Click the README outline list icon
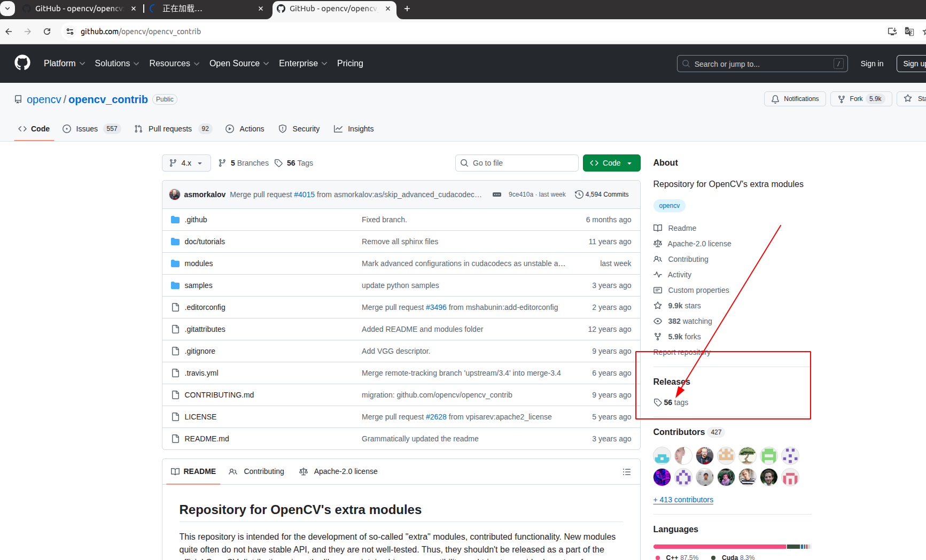926x560 pixels. point(627,472)
